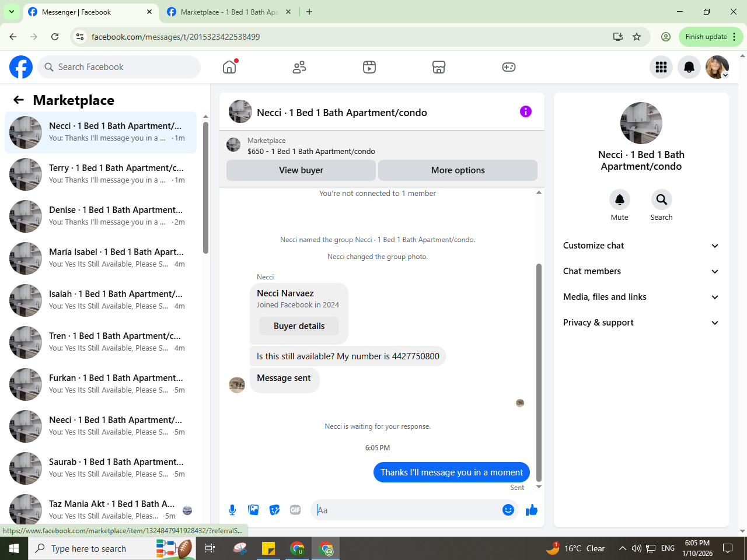Open the account profile picture menu
747x560 pixels.
coord(717,67)
